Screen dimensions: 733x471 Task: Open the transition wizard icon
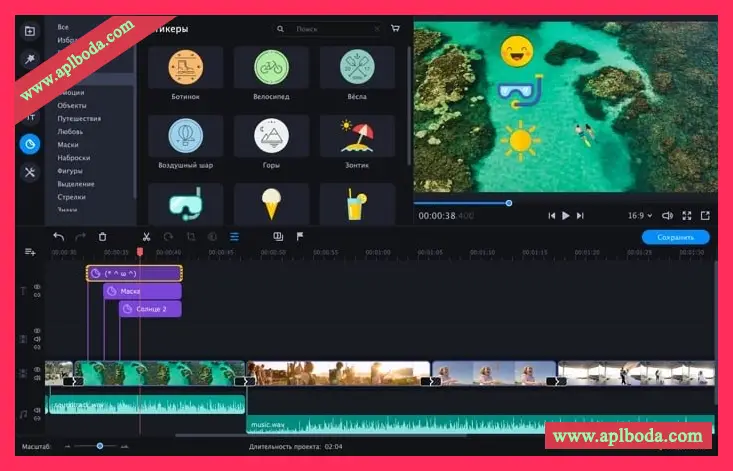tap(278, 236)
